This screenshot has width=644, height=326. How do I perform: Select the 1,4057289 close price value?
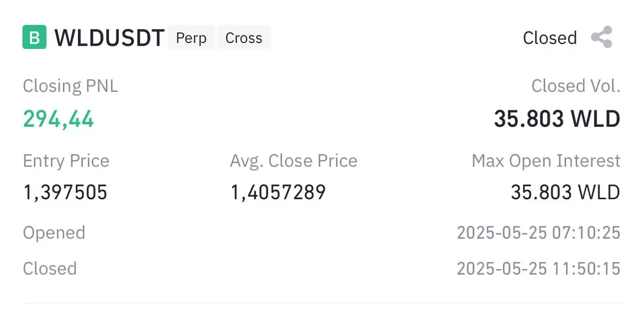click(x=278, y=192)
